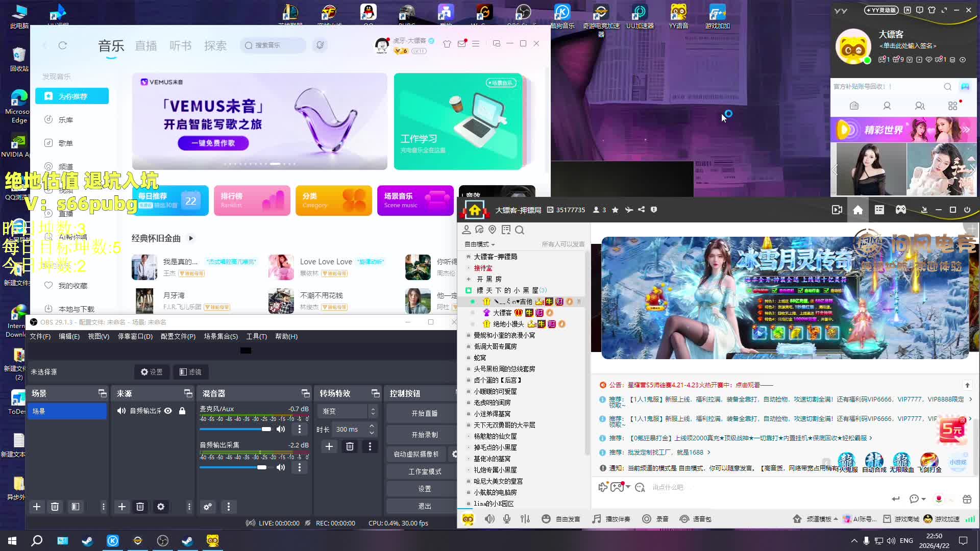Open the YY channel home icon
The image size is (980, 551).
tap(857, 210)
